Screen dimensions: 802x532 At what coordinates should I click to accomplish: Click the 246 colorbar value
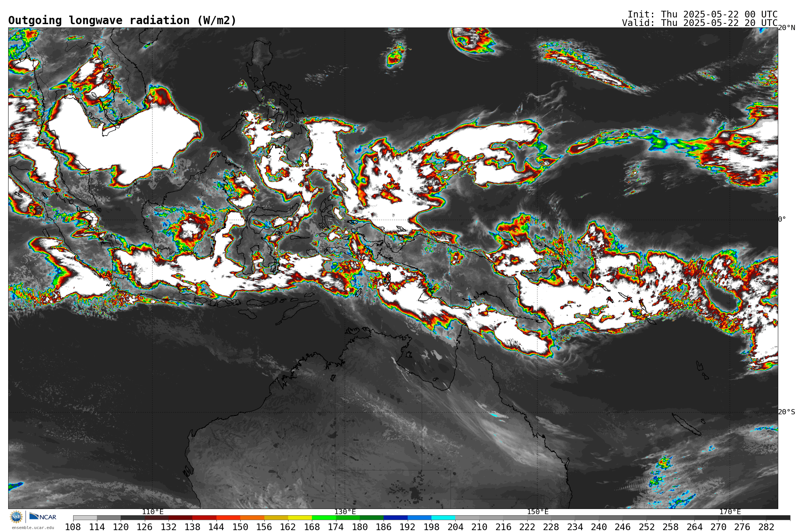coord(623,527)
